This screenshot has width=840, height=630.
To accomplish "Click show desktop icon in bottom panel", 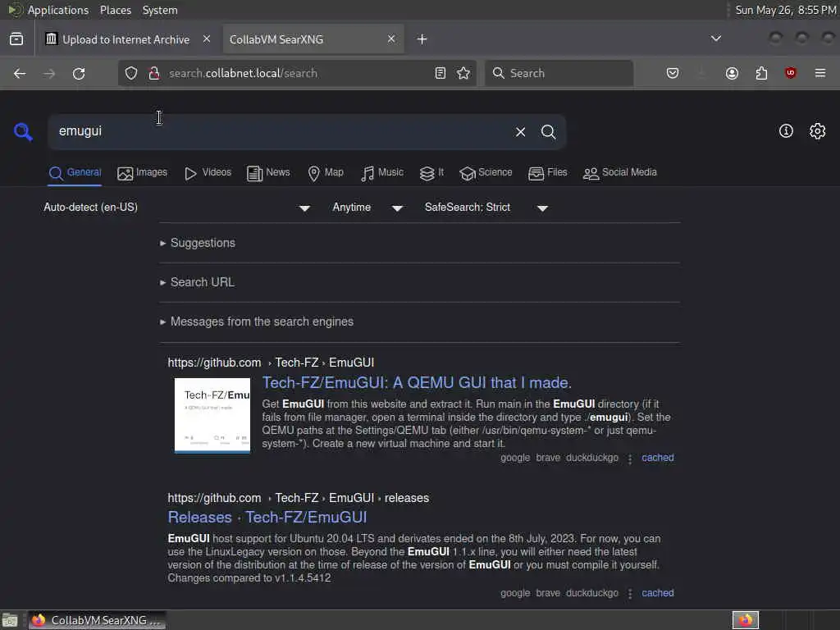I will [x=10, y=620].
